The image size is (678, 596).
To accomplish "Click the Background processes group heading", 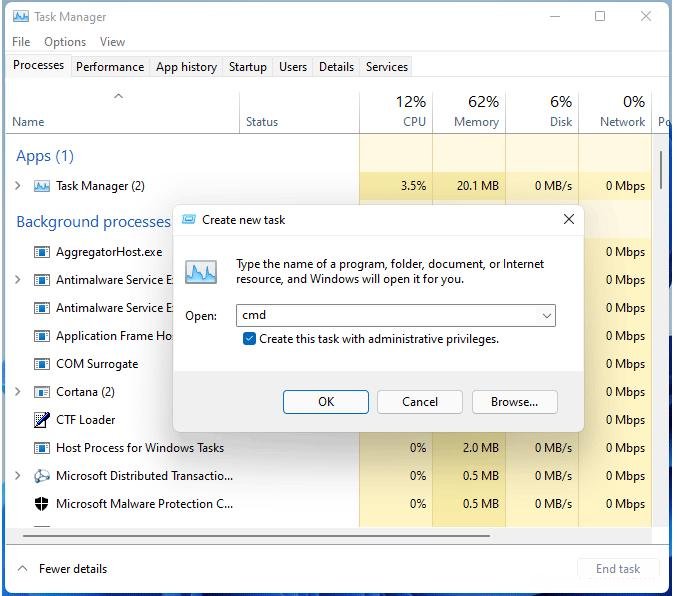I will [x=93, y=222].
